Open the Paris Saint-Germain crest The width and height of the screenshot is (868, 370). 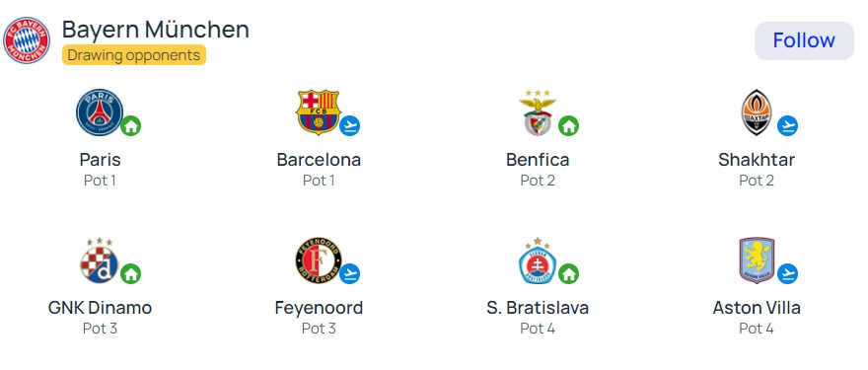coord(100,112)
